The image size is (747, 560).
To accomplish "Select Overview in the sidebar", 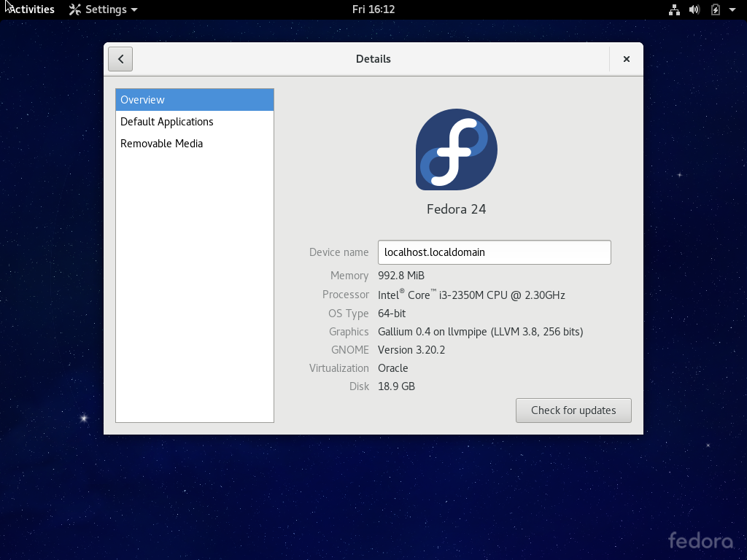I will [x=194, y=100].
